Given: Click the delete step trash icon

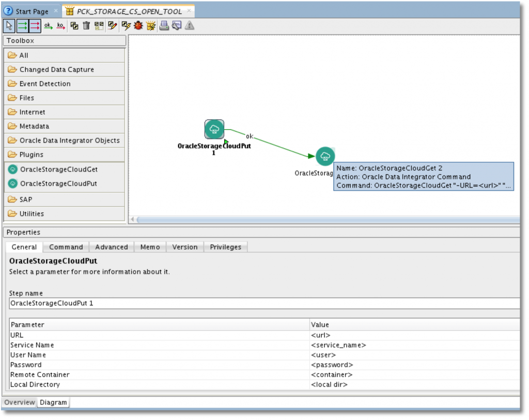Looking at the screenshot, I should (86, 25).
